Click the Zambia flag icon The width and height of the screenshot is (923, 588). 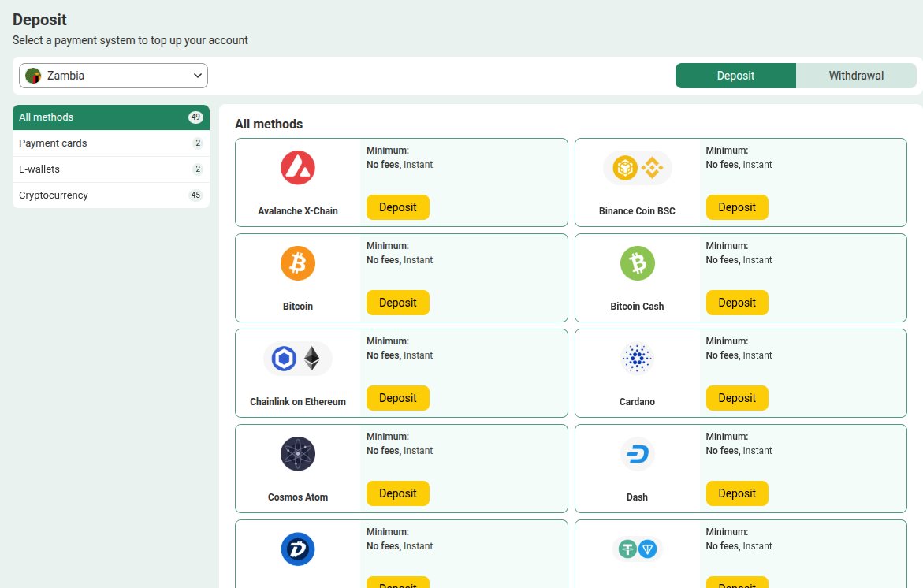point(34,76)
